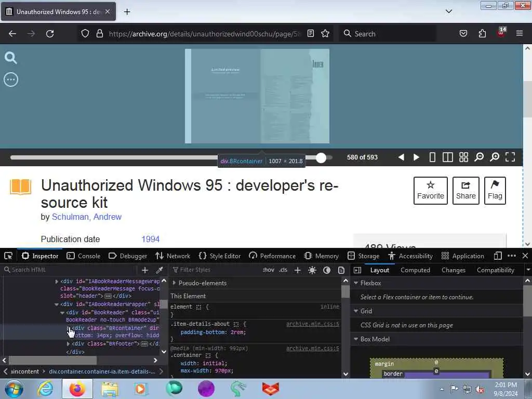Viewport: 532px width, 399px height.
Task: Click the Search HTML field
Action: [x=70, y=270]
